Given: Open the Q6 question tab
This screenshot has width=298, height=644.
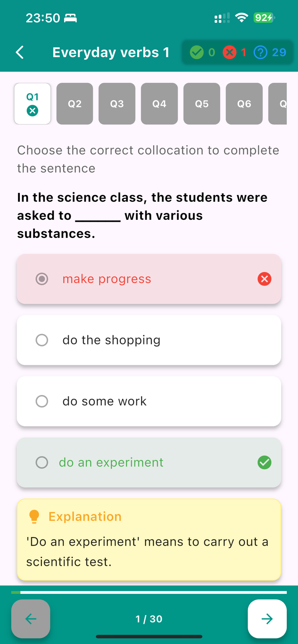Looking at the screenshot, I should (244, 104).
